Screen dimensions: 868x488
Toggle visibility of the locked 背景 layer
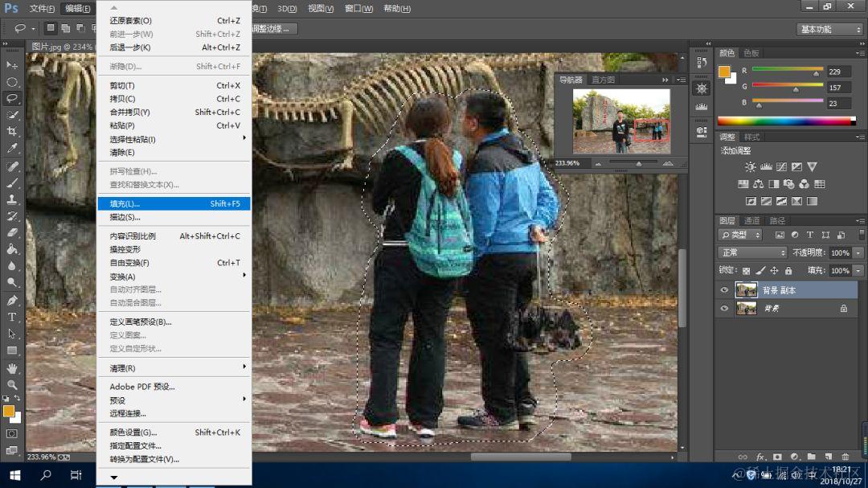click(724, 308)
